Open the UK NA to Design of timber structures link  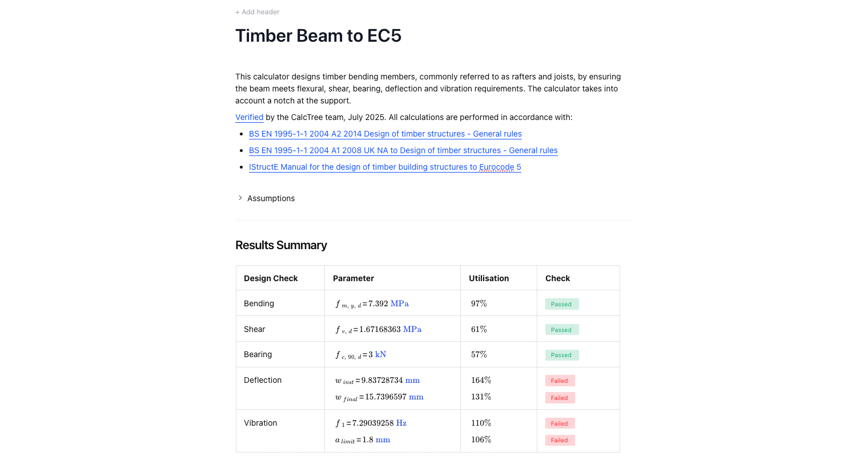[403, 150]
